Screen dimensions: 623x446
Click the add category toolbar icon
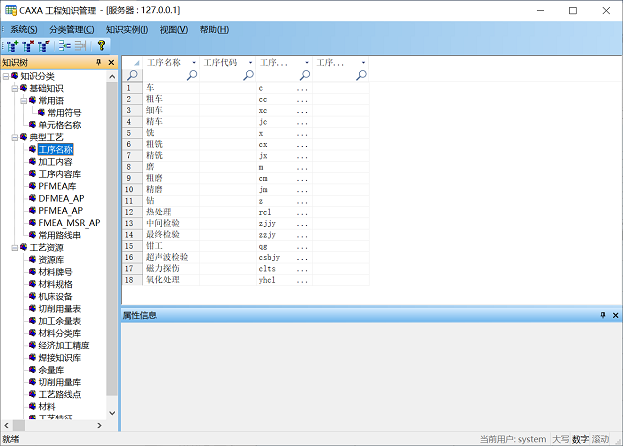pos(11,45)
